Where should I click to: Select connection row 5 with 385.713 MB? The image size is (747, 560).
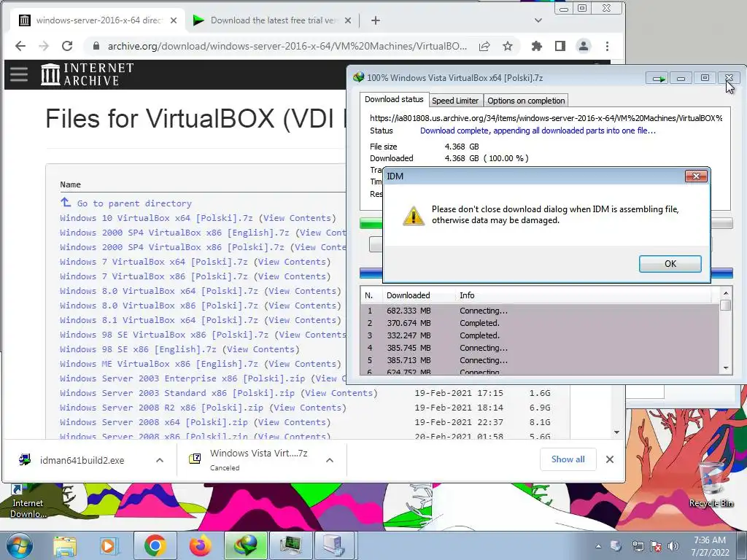point(540,360)
